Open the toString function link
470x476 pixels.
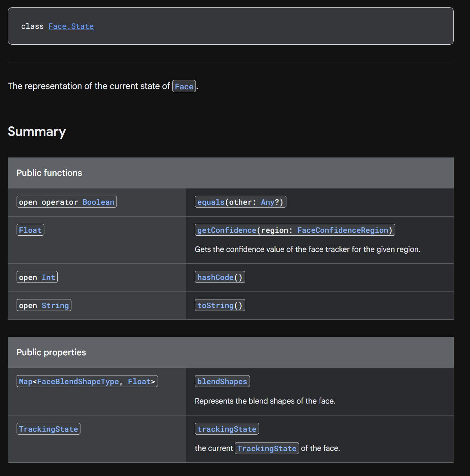[x=215, y=306]
